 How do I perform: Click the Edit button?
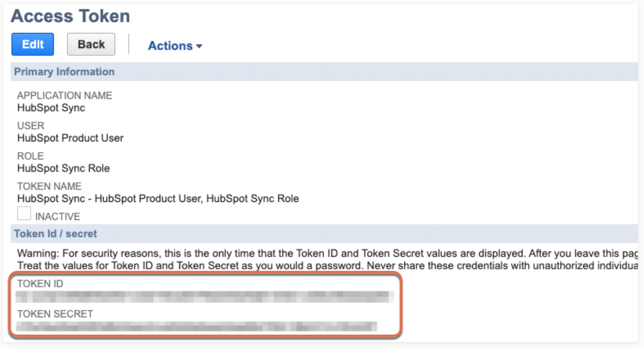point(32,44)
